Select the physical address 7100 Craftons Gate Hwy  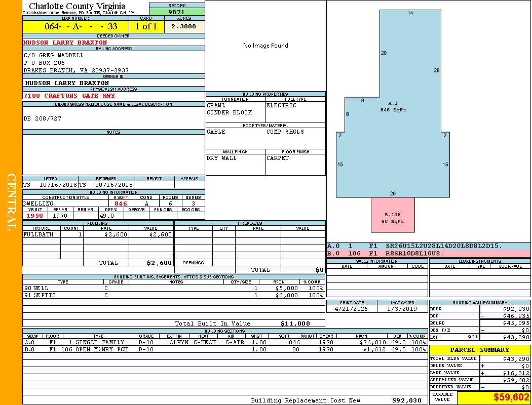click(69, 96)
